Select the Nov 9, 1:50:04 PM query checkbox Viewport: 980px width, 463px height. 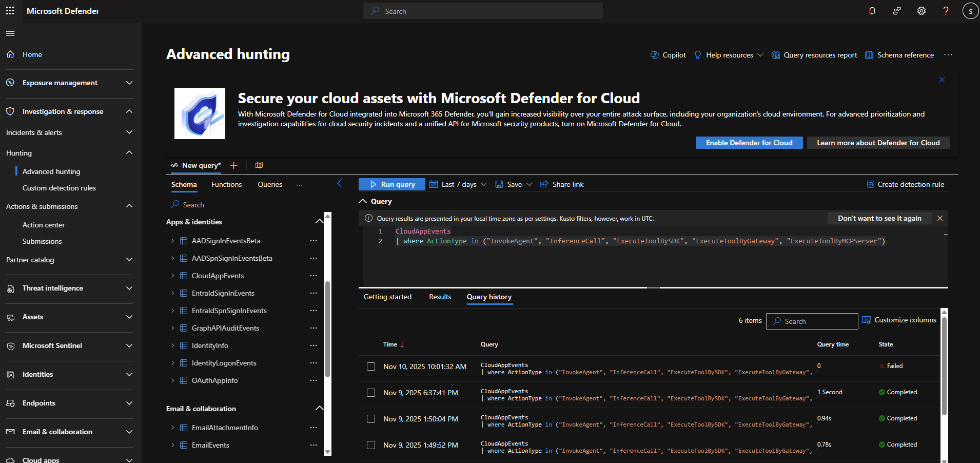coord(371,419)
